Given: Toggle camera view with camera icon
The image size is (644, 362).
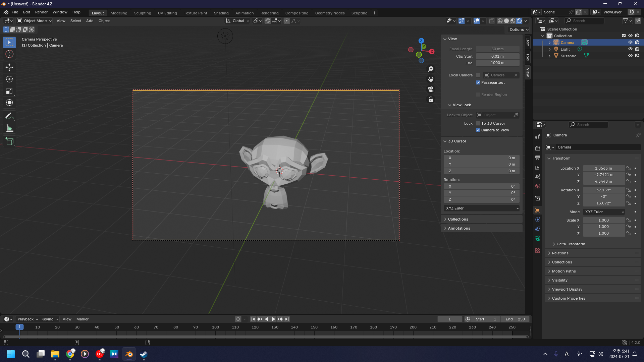Looking at the screenshot, I should tap(431, 89).
